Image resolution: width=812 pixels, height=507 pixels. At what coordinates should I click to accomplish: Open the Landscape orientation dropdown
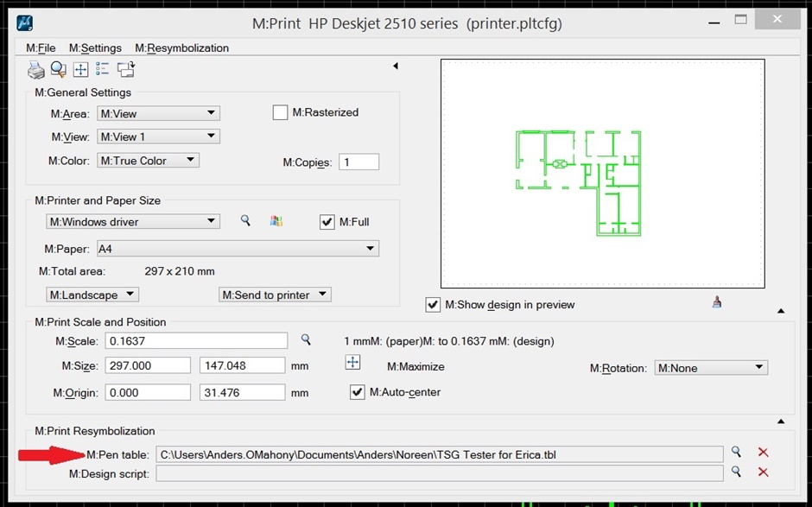tap(92, 295)
